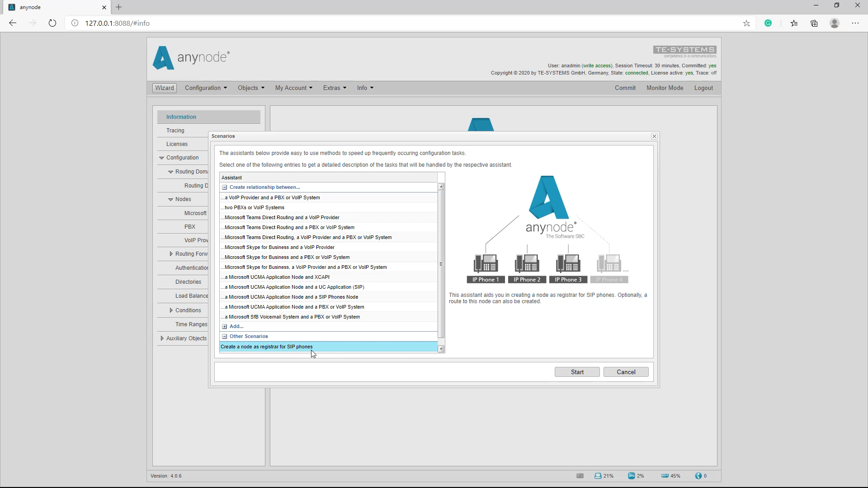Click the keyboard icon in status bar
The image size is (868, 488).
click(580, 476)
